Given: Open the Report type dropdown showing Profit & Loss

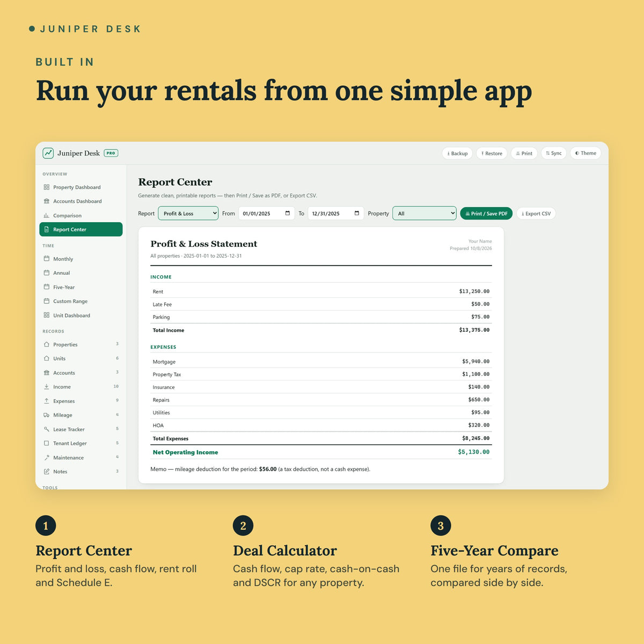Looking at the screenshot, I should (x=188, y=213).
